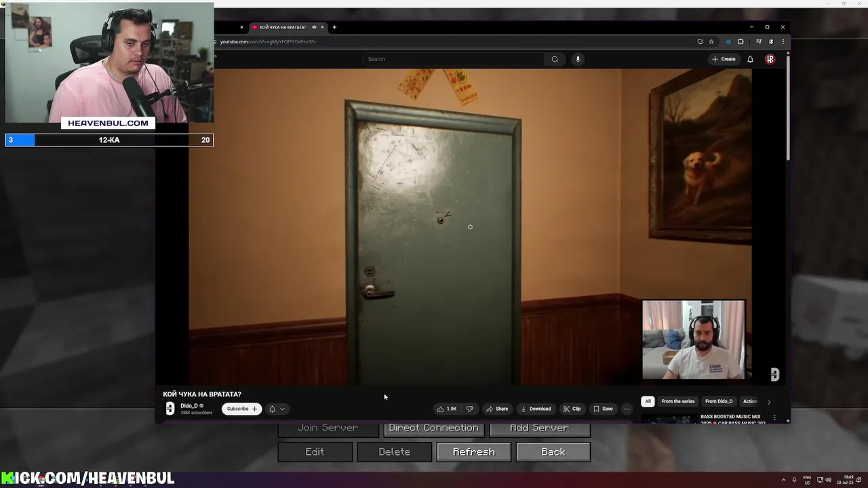
Task: Click the youtube.com address bar
Action: [x=454, y=41]
